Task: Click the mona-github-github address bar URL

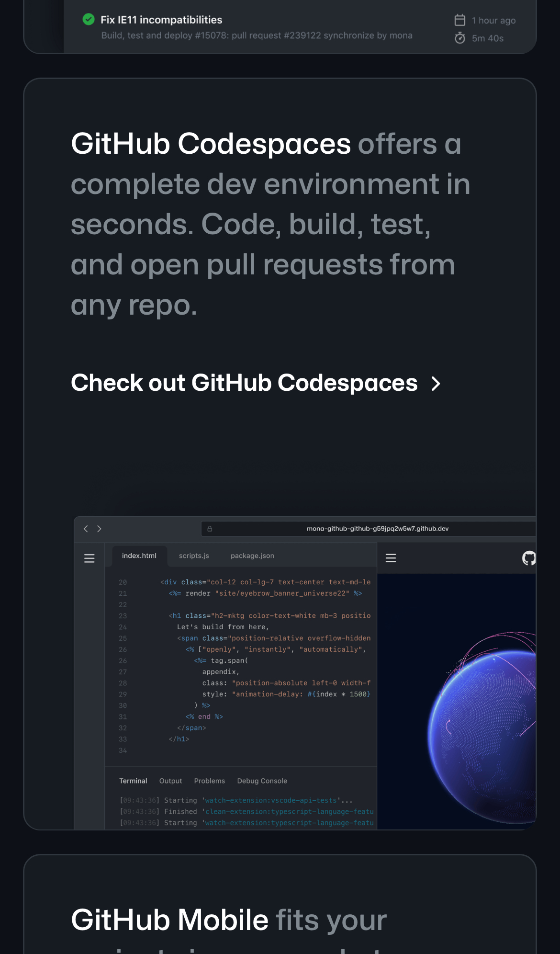Action: (x=378, y=529)
